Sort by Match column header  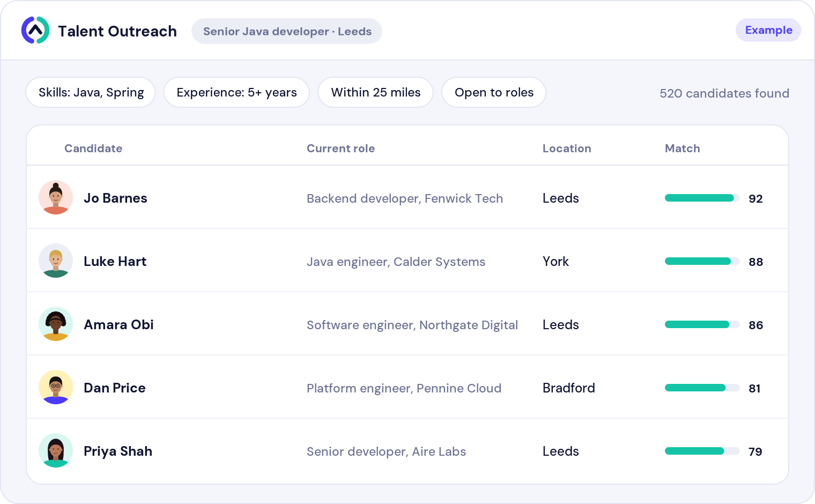pos(682,149)
